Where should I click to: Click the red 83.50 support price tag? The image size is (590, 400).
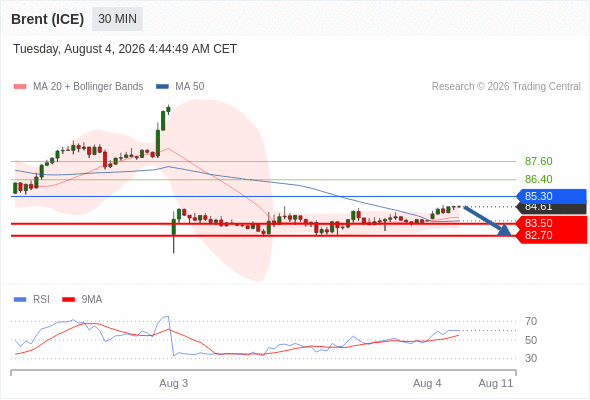coord(551,223)
